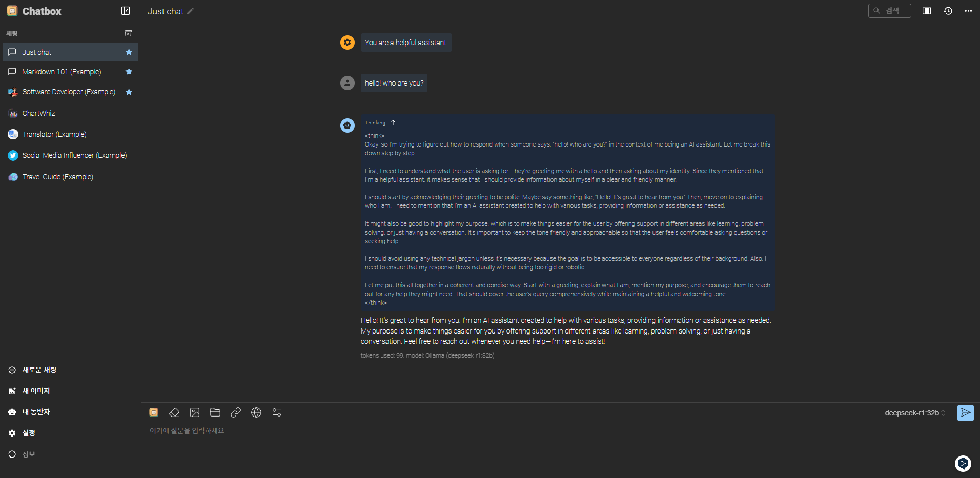This screenshot has height=478, width=980.
Task: Click the eraser clear-conversation icon
Action: point(174,412)
